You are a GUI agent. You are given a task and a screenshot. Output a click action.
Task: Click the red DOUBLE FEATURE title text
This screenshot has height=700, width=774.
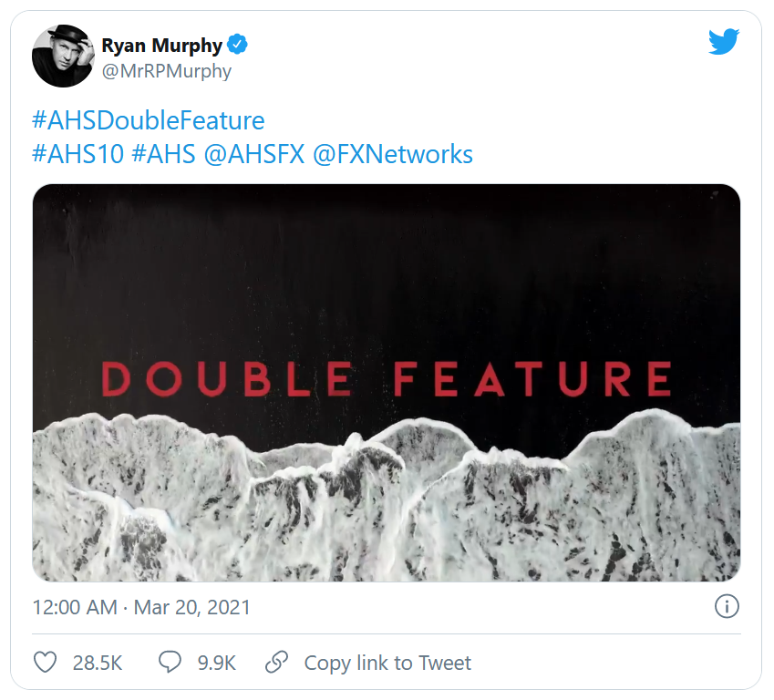point(387,378)
